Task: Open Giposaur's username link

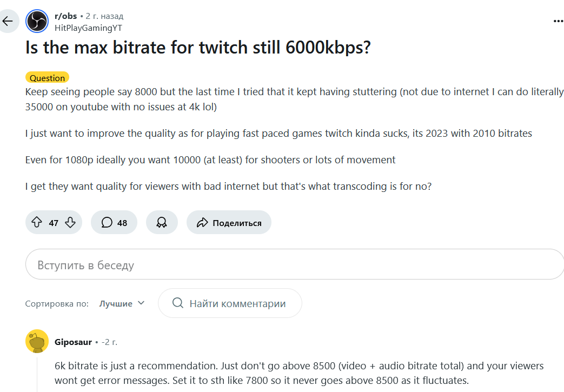Action: click(73, 342)
